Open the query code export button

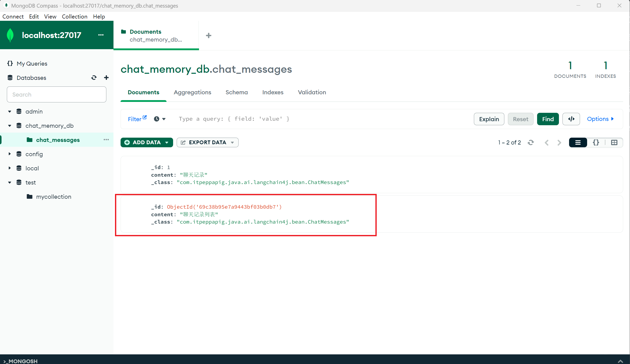click(571, 119)
